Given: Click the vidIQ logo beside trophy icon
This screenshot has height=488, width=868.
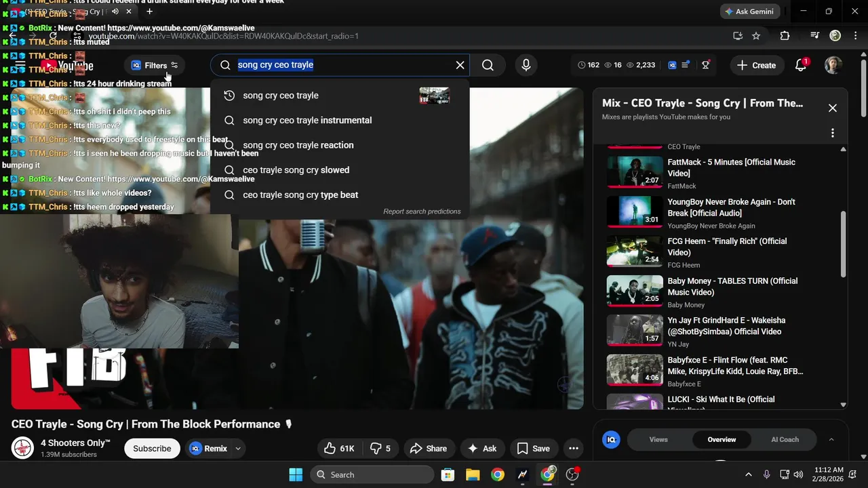Looking at the screenshot, I should (x=673, y=65).
